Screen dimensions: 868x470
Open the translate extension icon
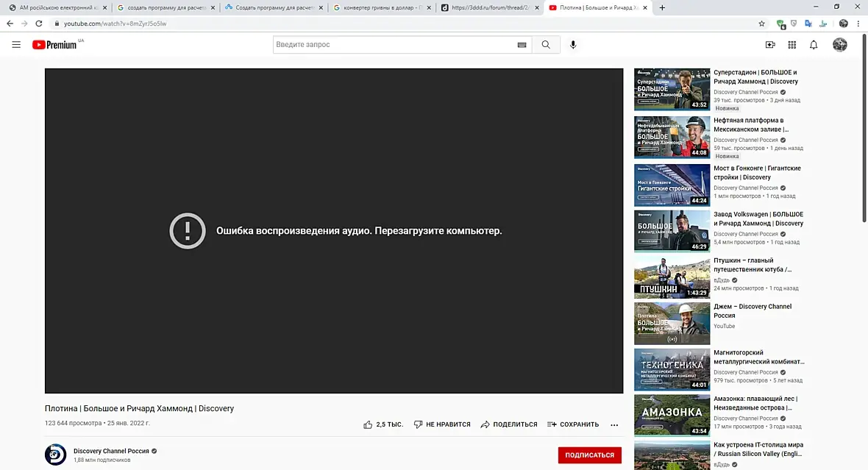tap(808, 24)
